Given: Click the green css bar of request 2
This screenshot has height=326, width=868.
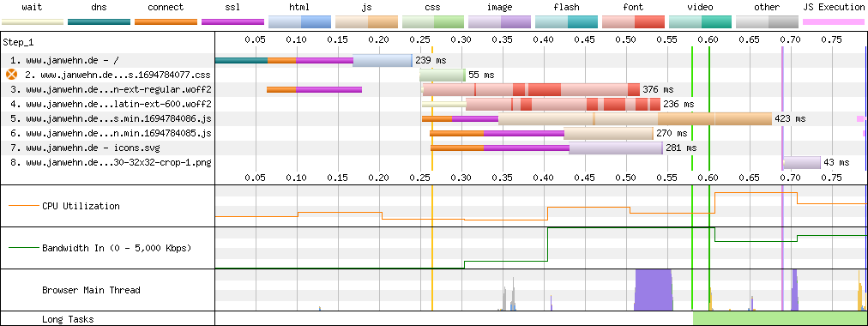Looking at the screenshot, I should (x=443, y=75).
